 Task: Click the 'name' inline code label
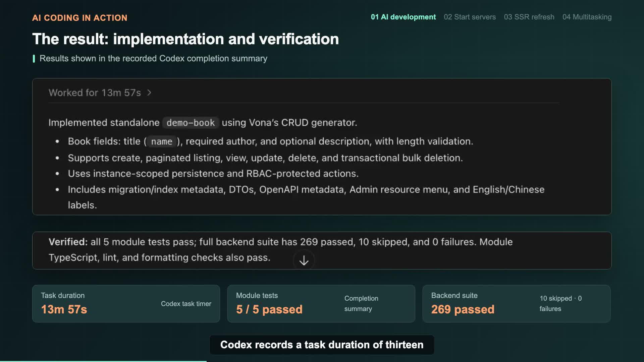(162, 141)
